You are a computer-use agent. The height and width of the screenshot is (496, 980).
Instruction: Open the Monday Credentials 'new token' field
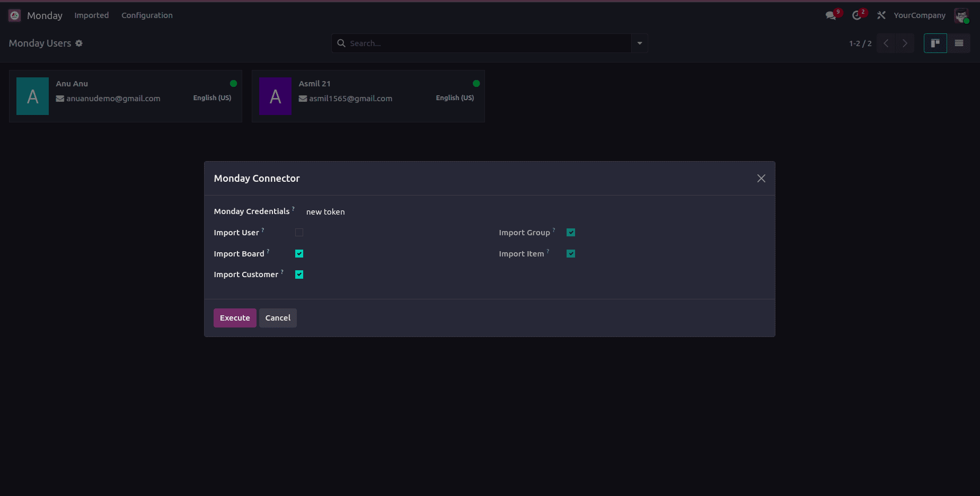325,212
